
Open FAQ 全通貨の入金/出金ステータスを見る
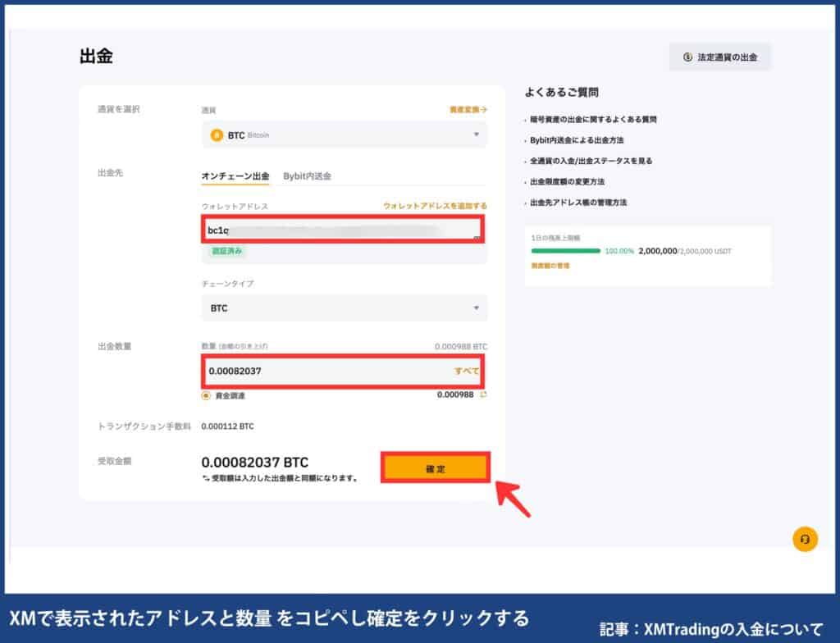pos(591,161)
